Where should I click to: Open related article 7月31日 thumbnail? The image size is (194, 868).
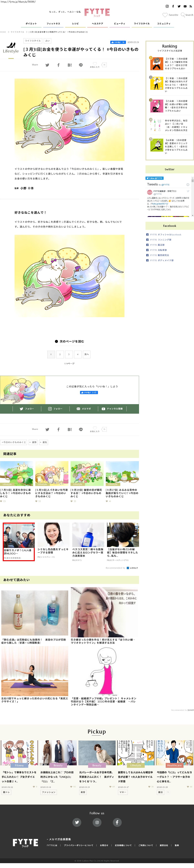pos(16,473)
